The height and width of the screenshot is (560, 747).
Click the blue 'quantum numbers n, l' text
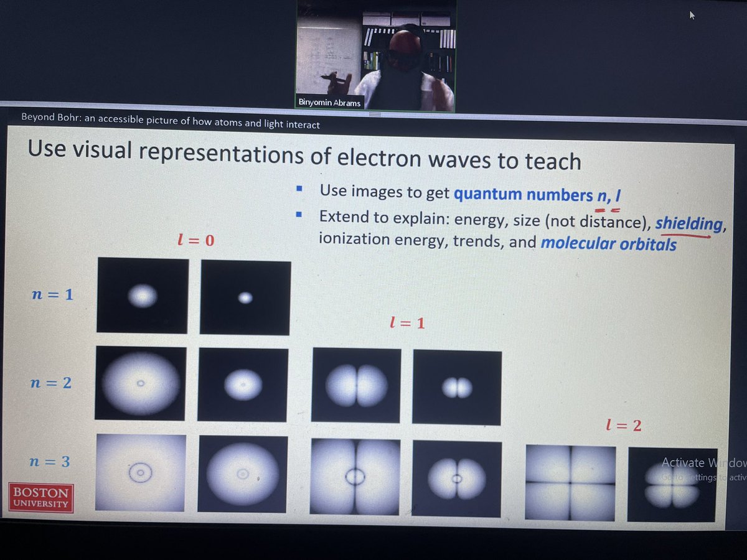click(538, 195)
